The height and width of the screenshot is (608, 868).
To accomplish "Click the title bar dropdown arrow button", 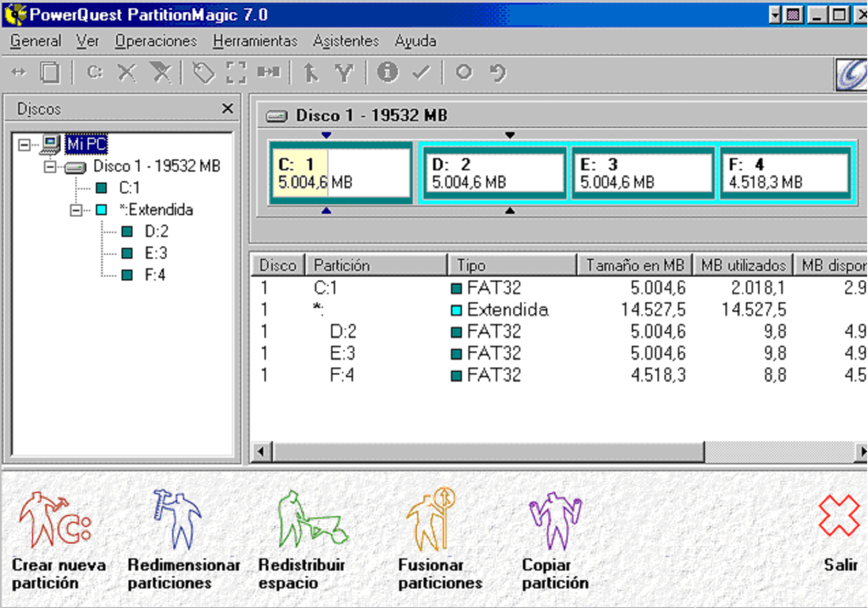I will pos(774,15).
